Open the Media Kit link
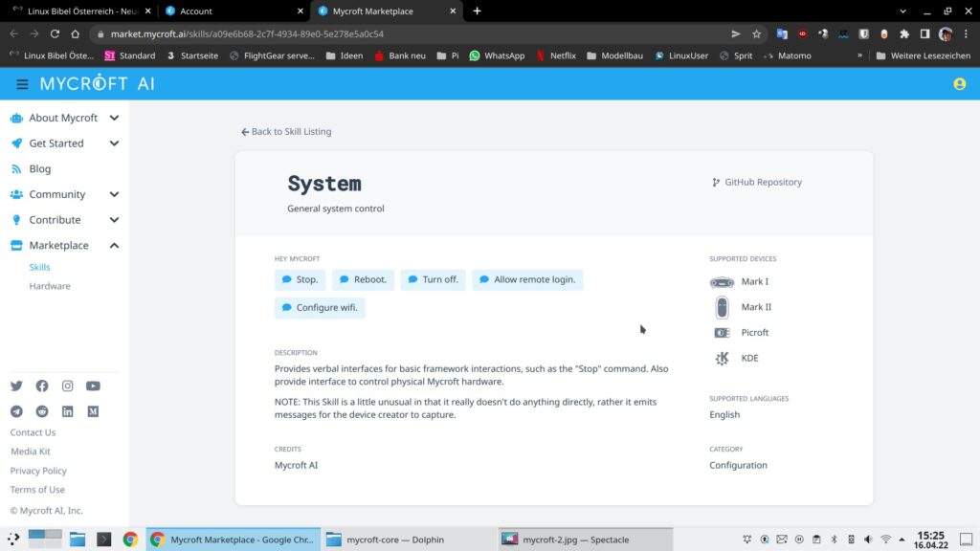Screen dimensions: 980x551 pyautogui.click(x=30, y=452)
